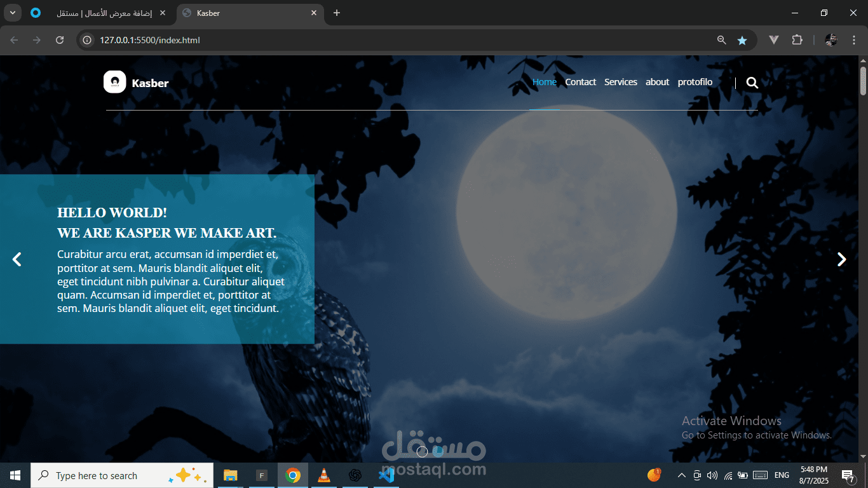The width and height of the screenshot is (868, 488).
Task: Switch to the مستقل portfolio tab
Action: (x=98, y=13)
